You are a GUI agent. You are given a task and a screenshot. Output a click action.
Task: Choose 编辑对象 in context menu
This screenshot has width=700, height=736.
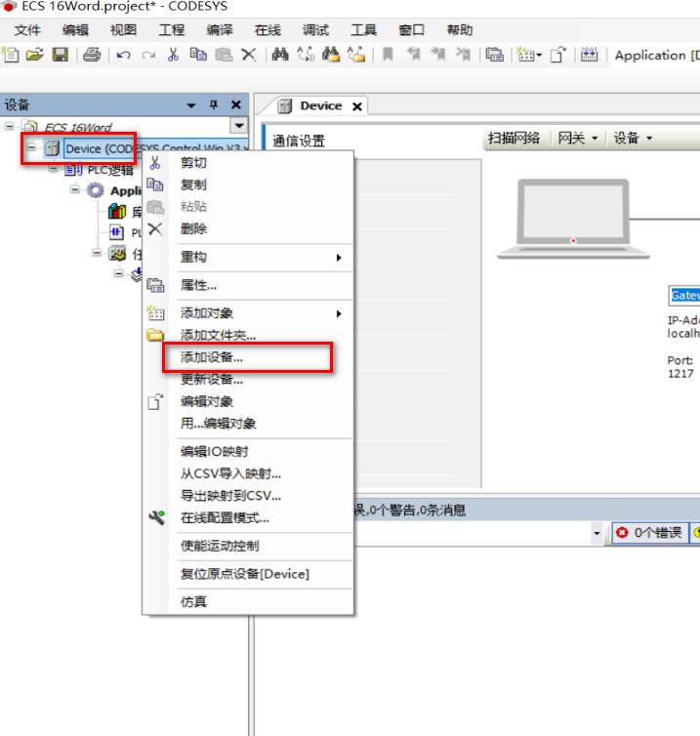point(248,402)
